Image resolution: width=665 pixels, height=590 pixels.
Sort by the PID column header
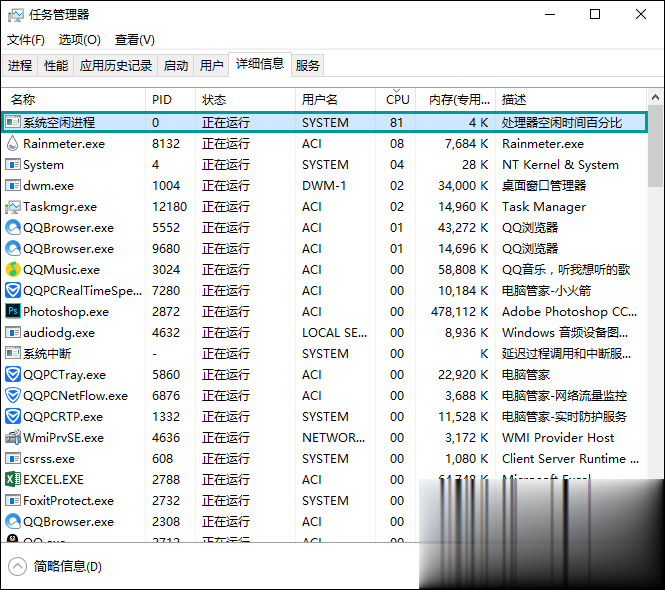[x=170, y=100]
